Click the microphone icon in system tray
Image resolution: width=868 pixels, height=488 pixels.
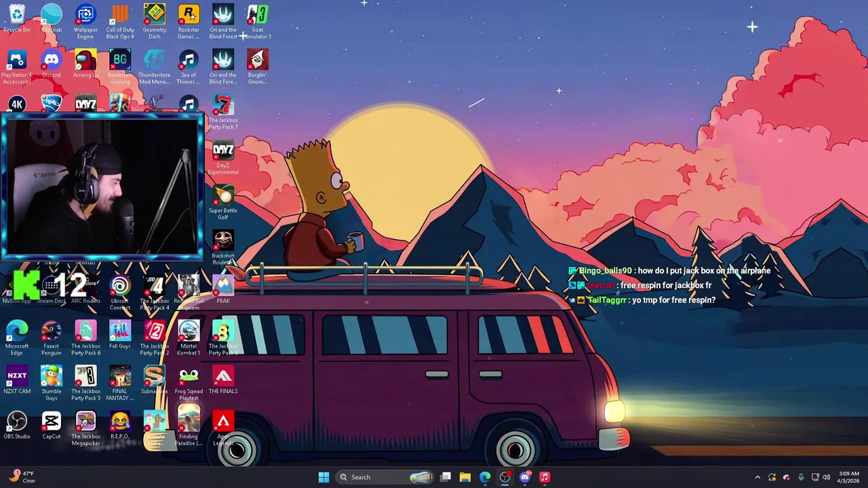pos(801,477)
